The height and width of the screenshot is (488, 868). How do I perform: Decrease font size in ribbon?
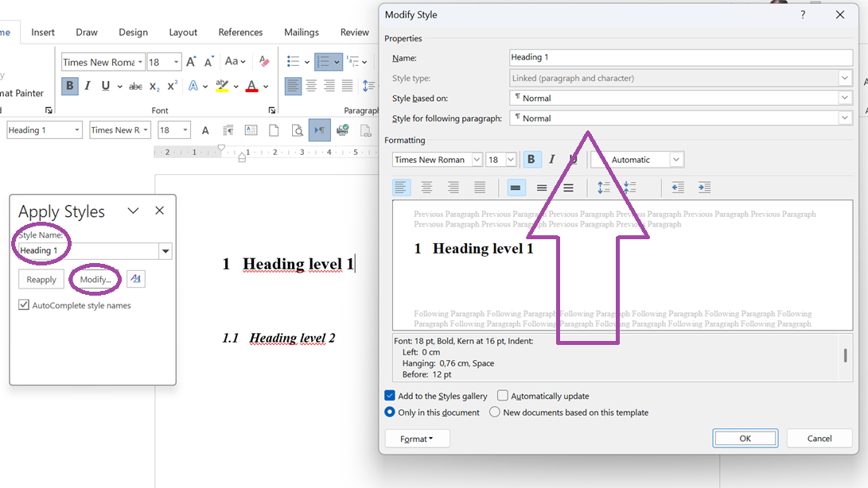pos(208,62)
